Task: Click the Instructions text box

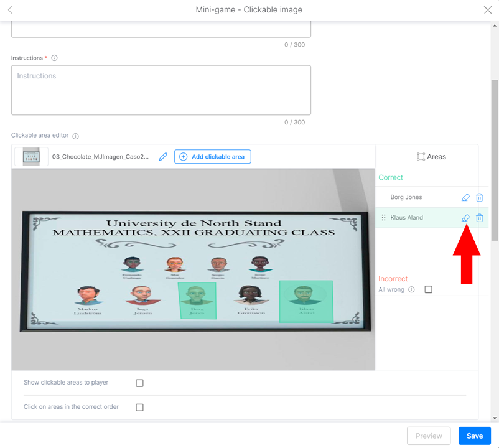Action: tap(161, 90)
